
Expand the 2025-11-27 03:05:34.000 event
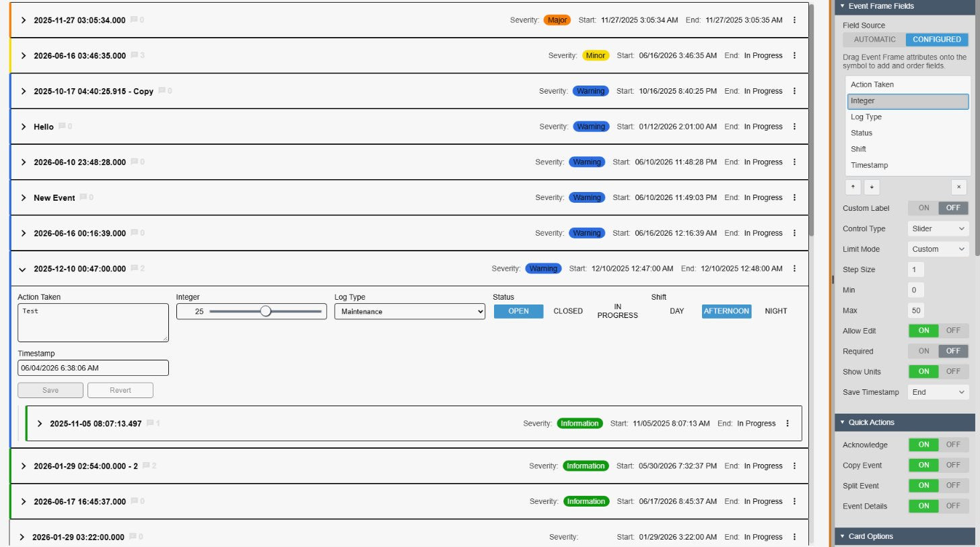(x=24, y=20)
